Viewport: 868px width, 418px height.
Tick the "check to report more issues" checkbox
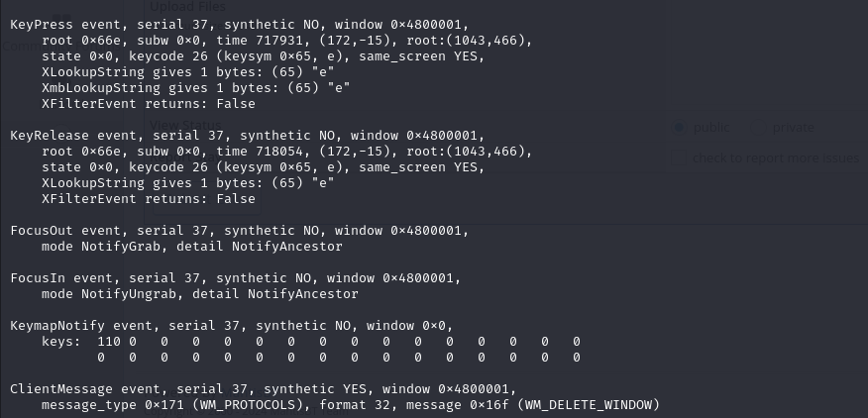[x=678, y=157]
